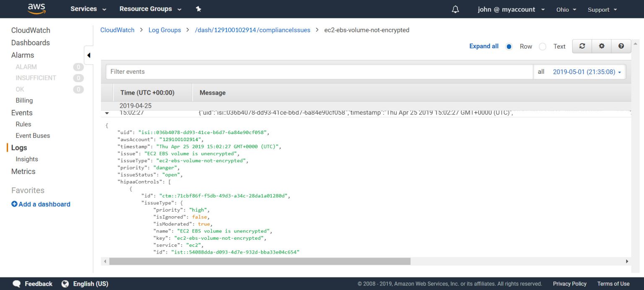The height and width of the screenshot is (290, 644).
Task: Open Metrics in the sidebar
Action: [23, 171]
